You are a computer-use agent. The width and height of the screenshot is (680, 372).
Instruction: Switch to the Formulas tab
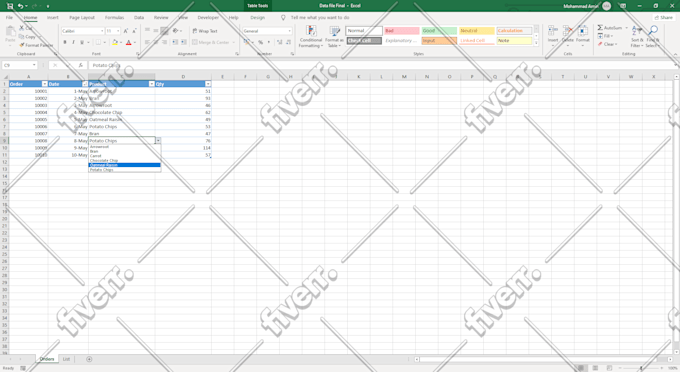pos(114,18)
